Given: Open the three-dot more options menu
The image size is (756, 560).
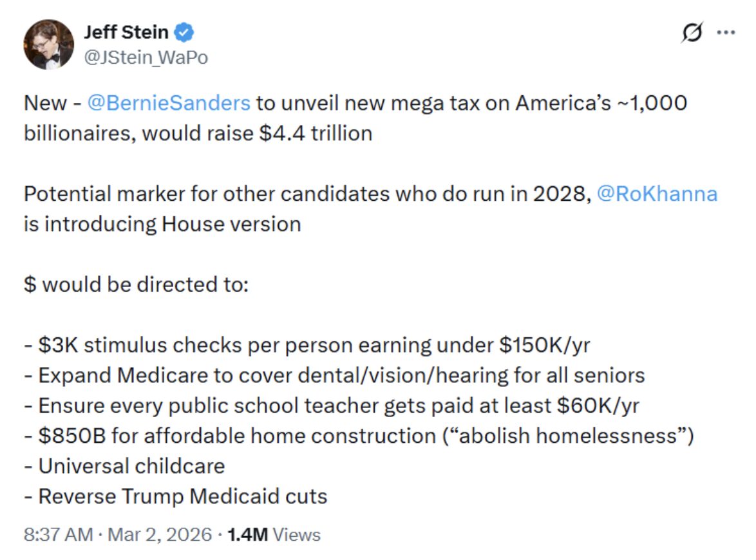Looking at the screenshot, I should [x=726, y=33].
